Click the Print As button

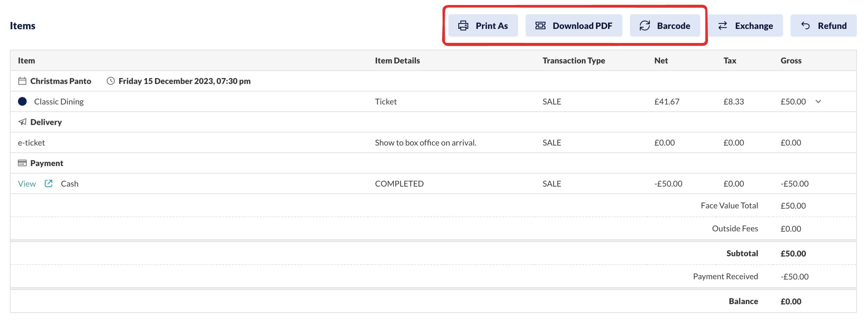(483, 26)
